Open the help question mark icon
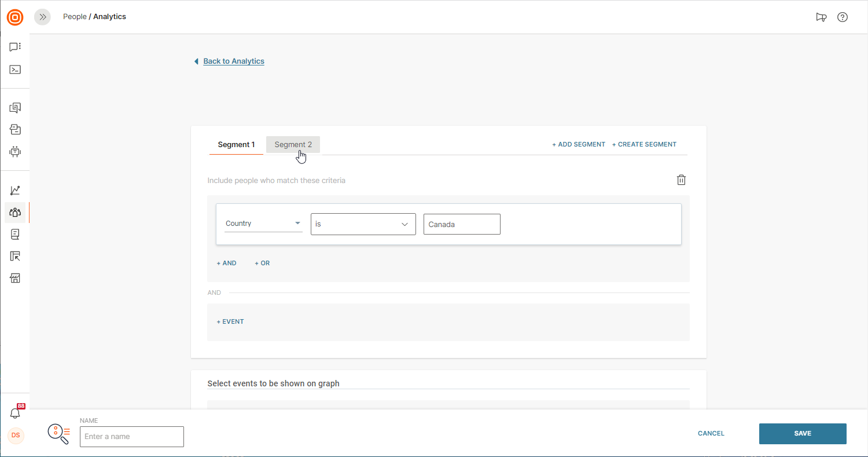The image size is (868, 457). tap(843, 17)
